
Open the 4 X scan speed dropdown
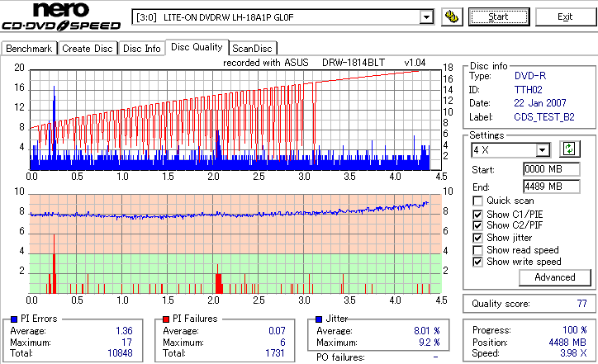[542, 150]
